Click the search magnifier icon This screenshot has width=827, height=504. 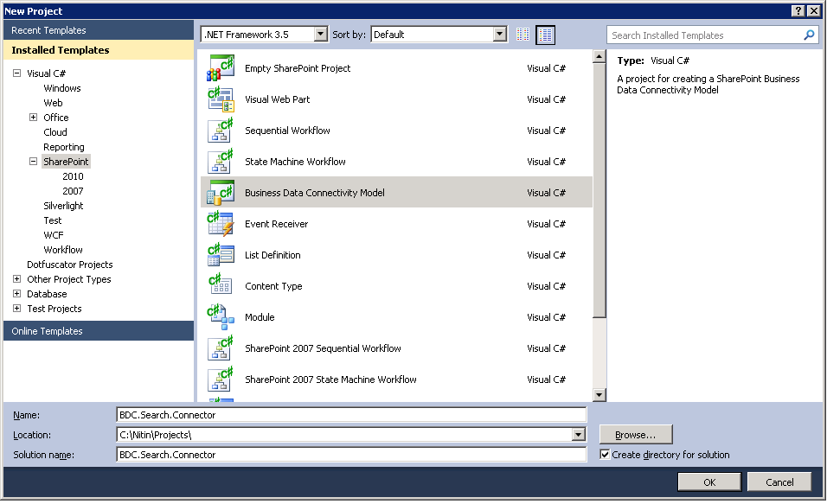809,35
